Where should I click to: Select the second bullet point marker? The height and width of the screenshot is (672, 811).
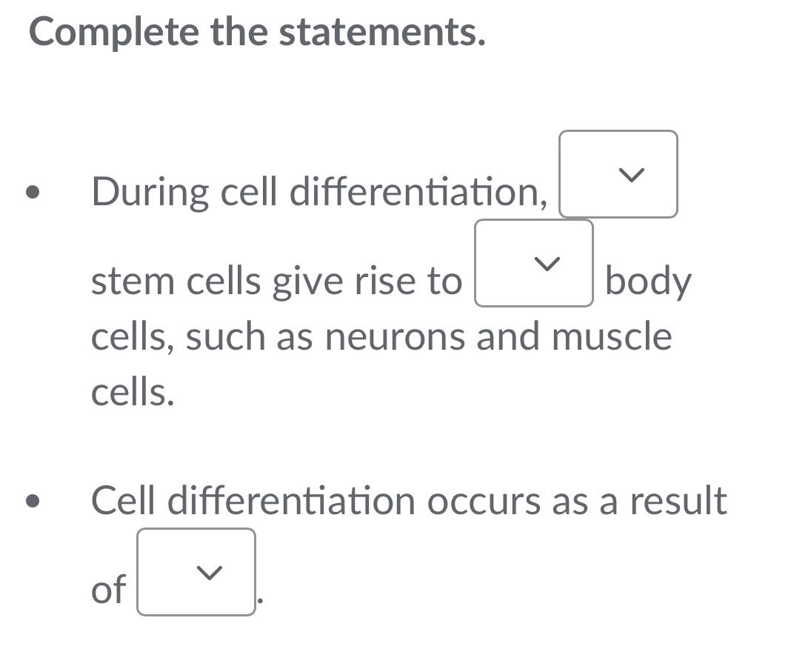[x=33, y=502]
